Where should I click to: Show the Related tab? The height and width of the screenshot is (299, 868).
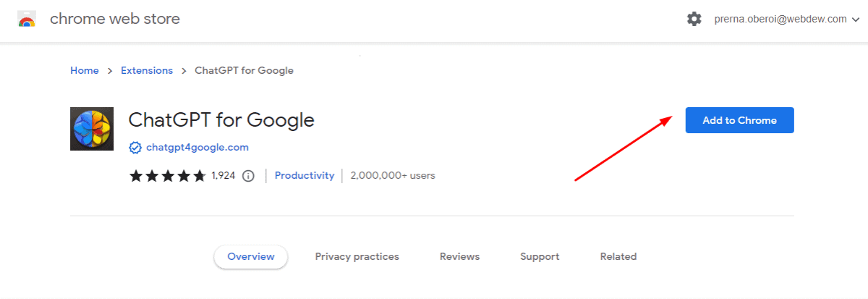618,256
